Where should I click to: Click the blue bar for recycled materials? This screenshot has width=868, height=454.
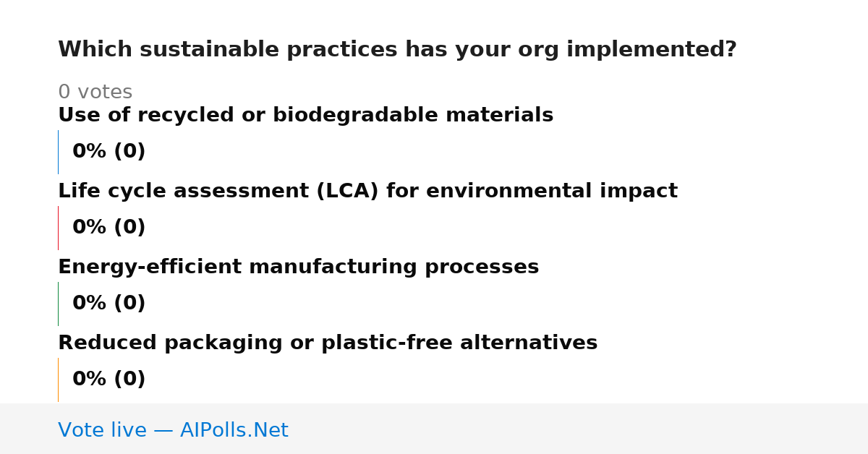pos(58,152)
